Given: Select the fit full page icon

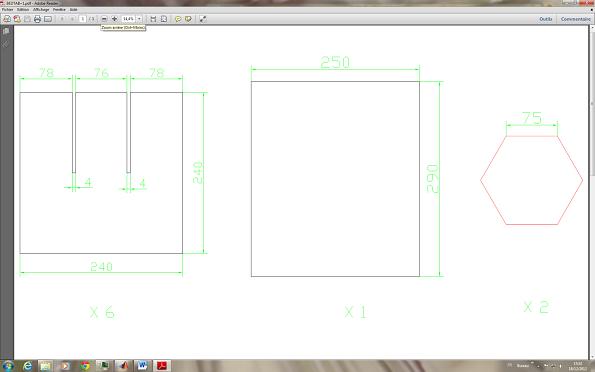Looking at the screenshot, I should tap(164, 19).
